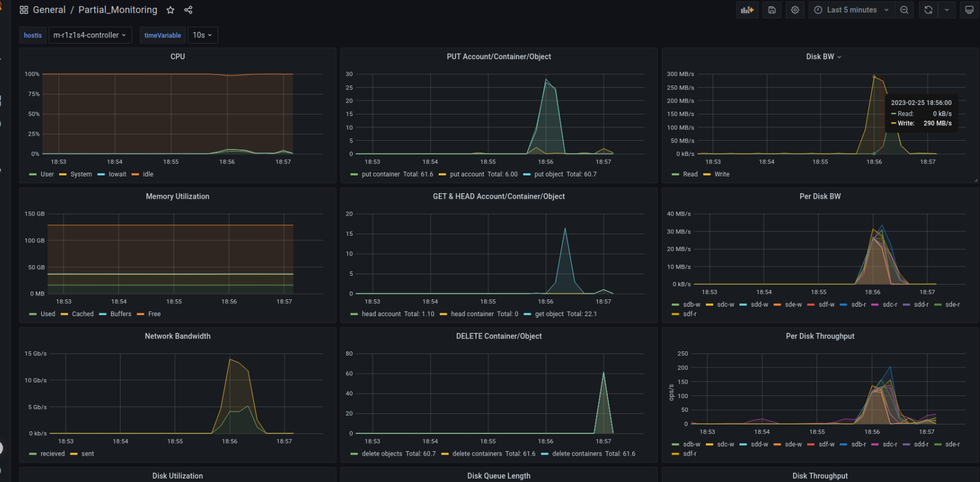The width and height of the screenshot is (980, 482).
Task: Toggle the Cached series in Memory legend
Action: coord(83,314)
